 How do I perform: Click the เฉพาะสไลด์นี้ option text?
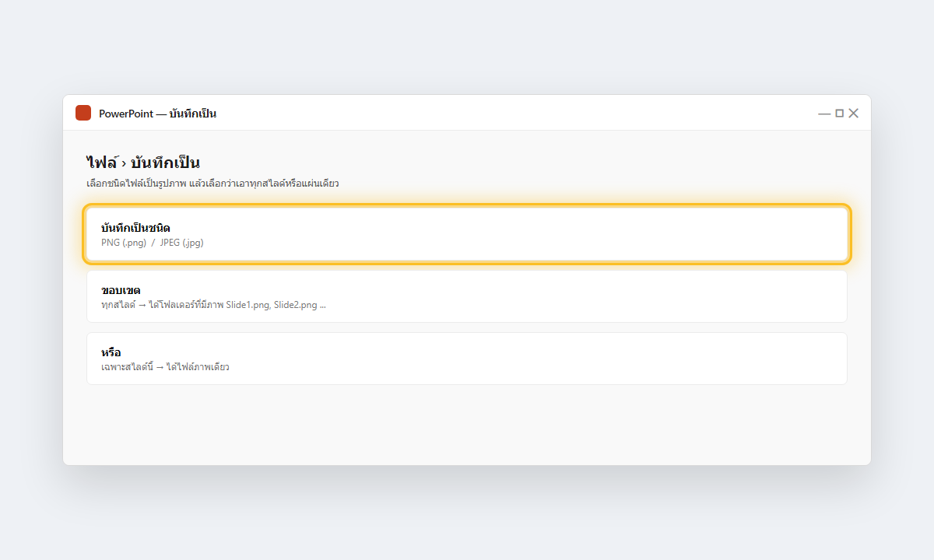pos(127,367)
